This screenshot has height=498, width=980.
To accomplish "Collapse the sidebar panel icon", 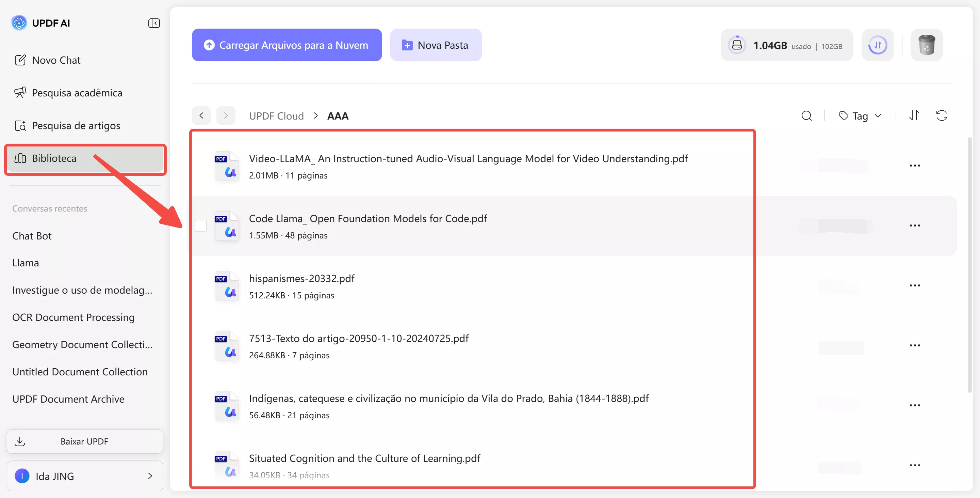I will (x=154, y=23).
